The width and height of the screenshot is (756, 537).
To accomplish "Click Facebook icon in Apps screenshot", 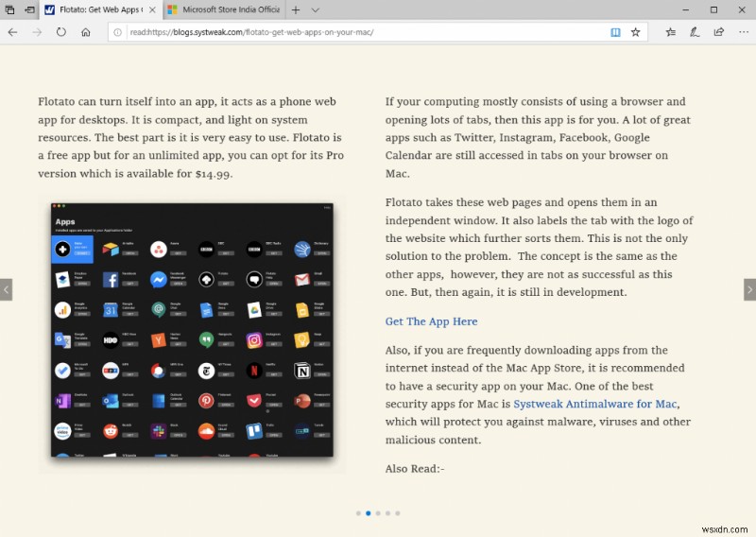I will [111, 279].
